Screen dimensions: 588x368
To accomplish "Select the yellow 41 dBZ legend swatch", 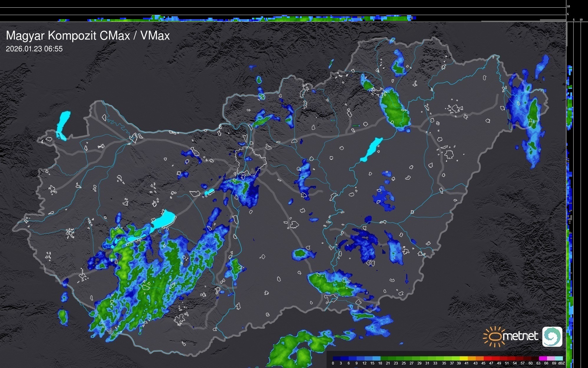I will pos(464,358).
